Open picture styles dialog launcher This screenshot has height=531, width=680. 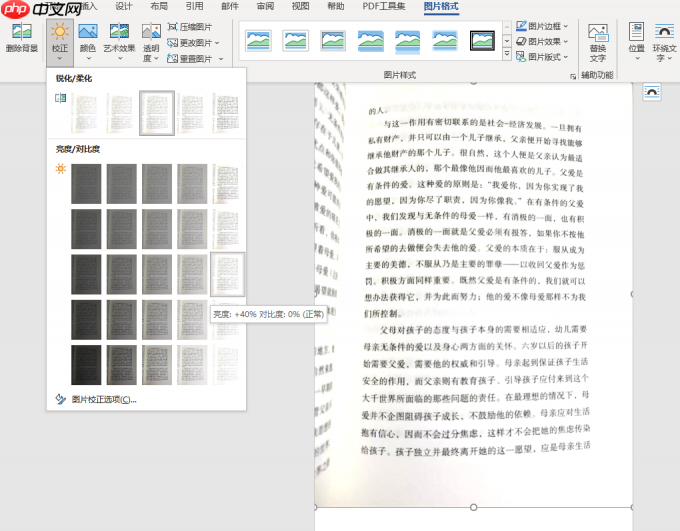[x=573, y=76]
